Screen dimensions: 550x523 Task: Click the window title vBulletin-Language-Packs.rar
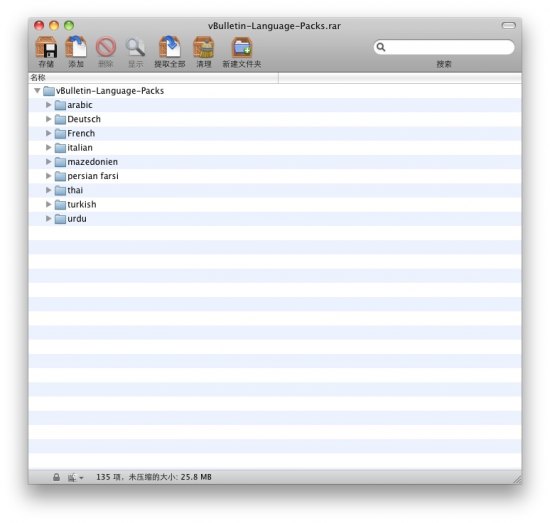coord(274,26)
